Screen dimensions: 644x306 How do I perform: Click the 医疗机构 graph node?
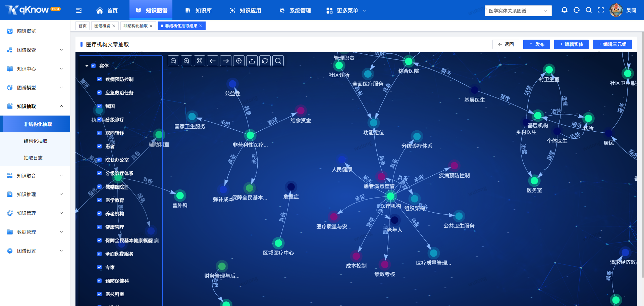coord(391,196)
